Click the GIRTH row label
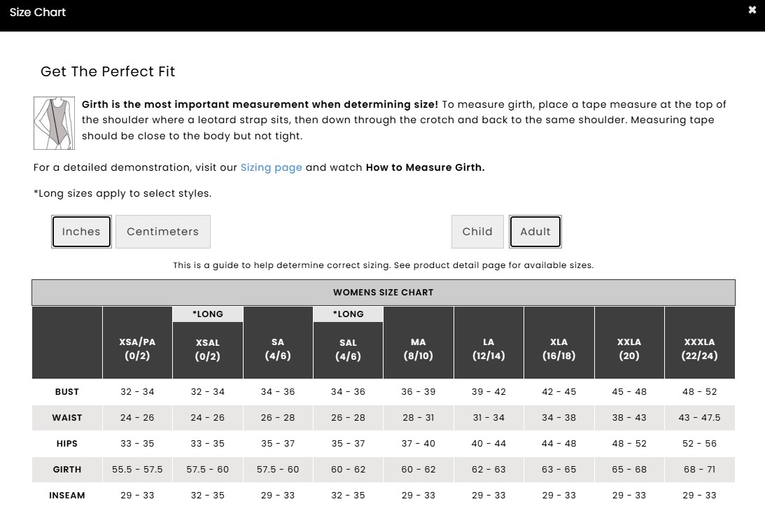Viewport: 765px width, 532px height. click(67, 470)
